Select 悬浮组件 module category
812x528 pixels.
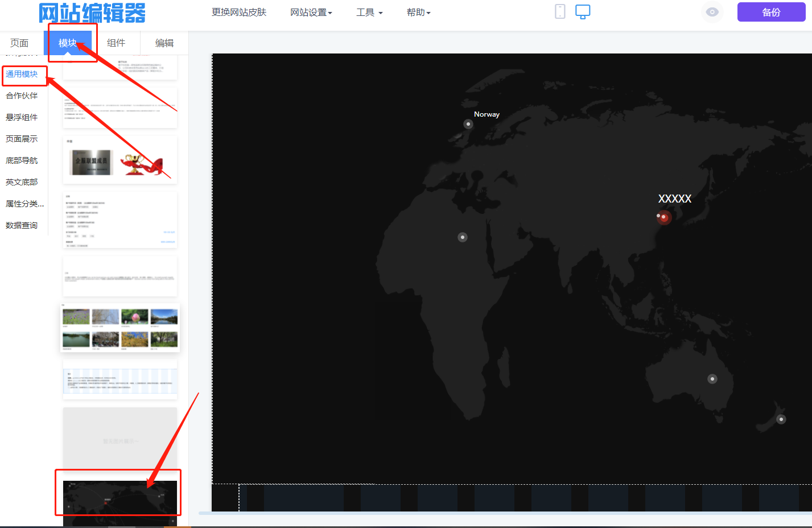tap(22, 117)
